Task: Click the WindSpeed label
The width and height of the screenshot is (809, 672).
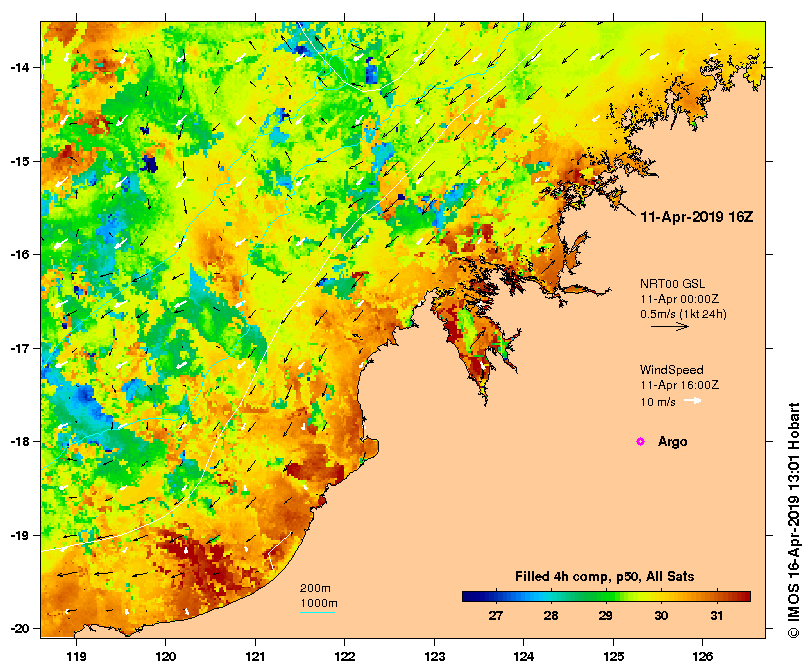Action: 672,370
